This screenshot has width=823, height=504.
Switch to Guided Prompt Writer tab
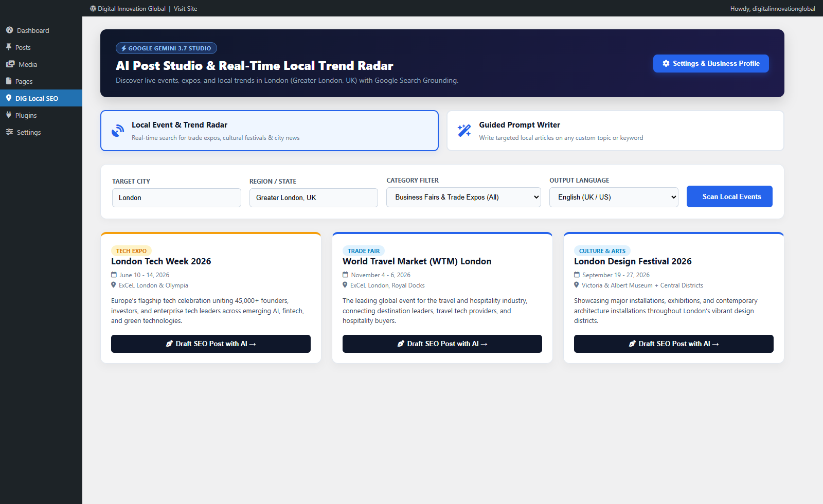[x=615, y=131]
